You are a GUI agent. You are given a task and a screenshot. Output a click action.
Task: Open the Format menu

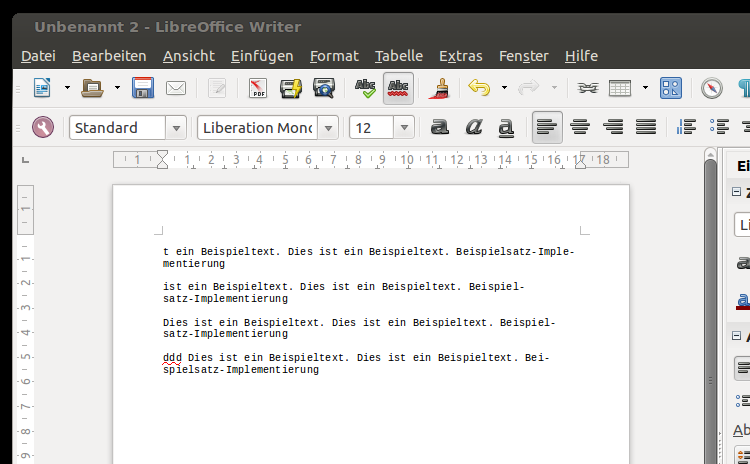(x=334, y=56)
